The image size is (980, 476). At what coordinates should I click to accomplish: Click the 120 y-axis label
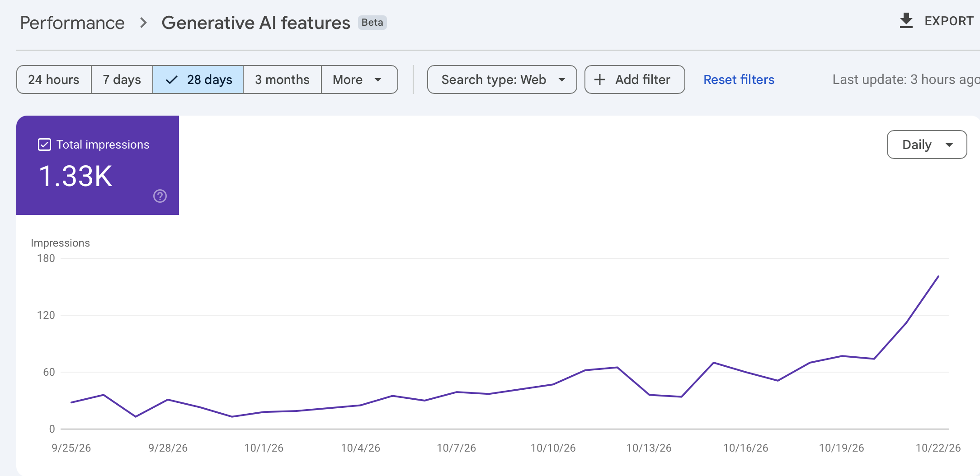(46, 315)
